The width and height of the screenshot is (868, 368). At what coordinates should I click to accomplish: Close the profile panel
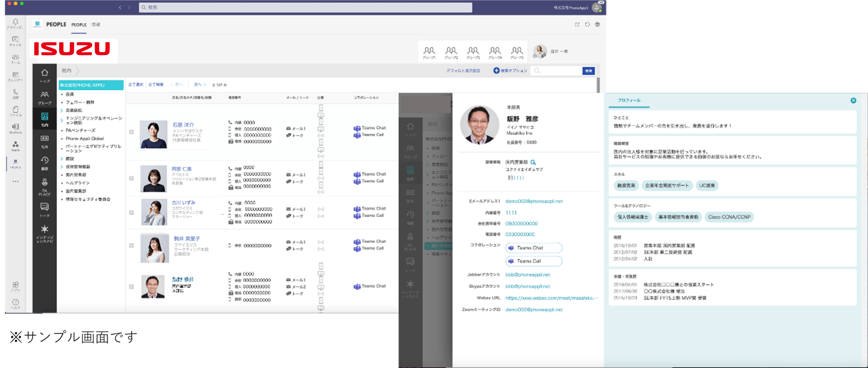tap(853, 100)
